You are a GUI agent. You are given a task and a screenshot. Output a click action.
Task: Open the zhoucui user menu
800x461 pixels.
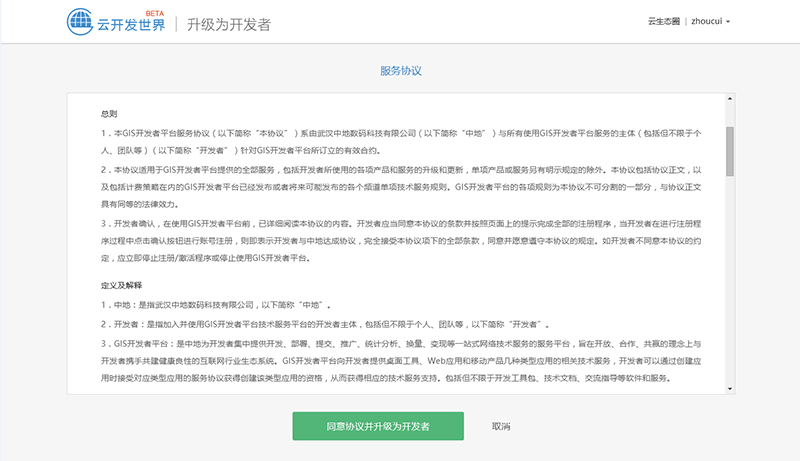pos(710,21)
